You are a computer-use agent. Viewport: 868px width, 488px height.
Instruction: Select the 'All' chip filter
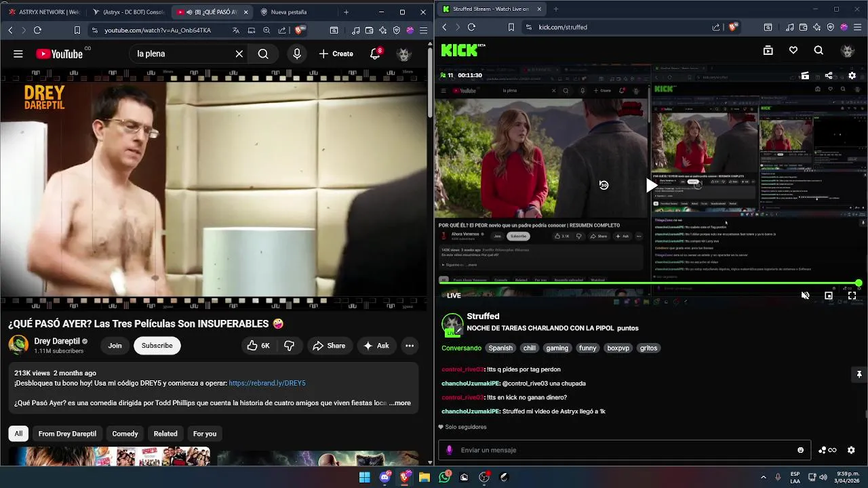click(x=18, y=434)
